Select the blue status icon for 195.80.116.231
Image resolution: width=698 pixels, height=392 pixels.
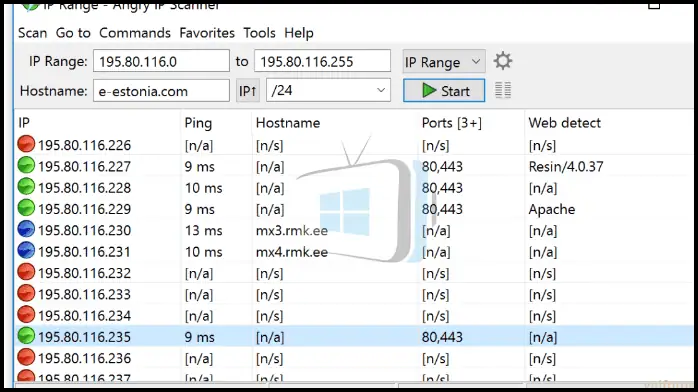click(x=26, y=251)
